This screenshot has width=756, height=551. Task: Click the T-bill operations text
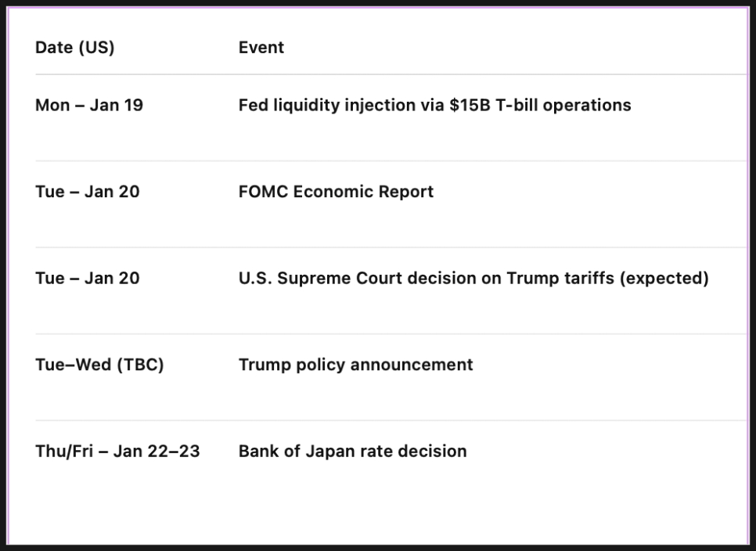563,105
